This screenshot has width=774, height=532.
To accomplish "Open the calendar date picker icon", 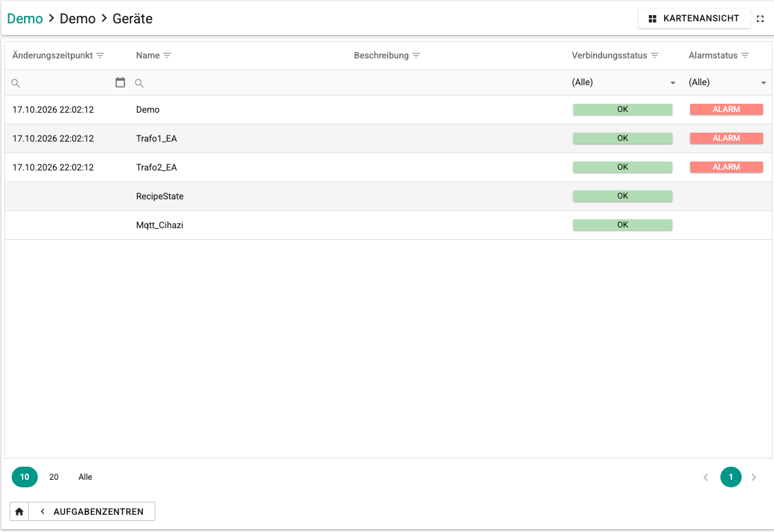I will coord(120,82).
